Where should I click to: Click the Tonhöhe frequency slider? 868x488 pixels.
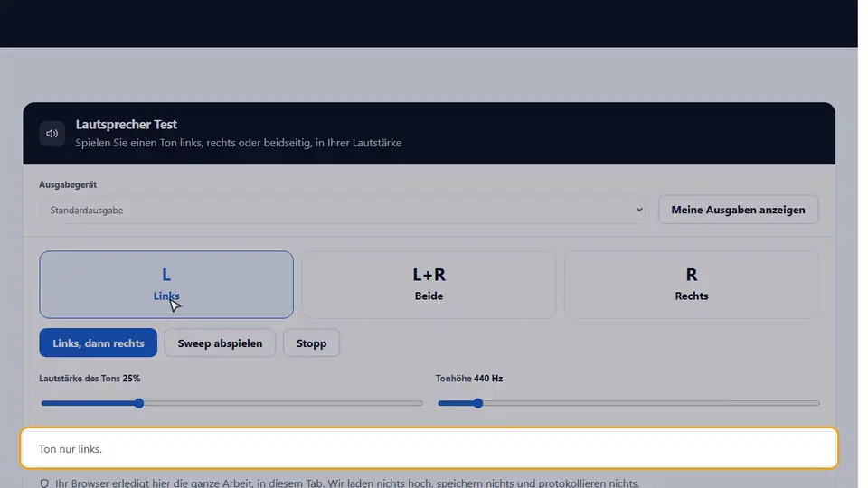tap(628, 403)
